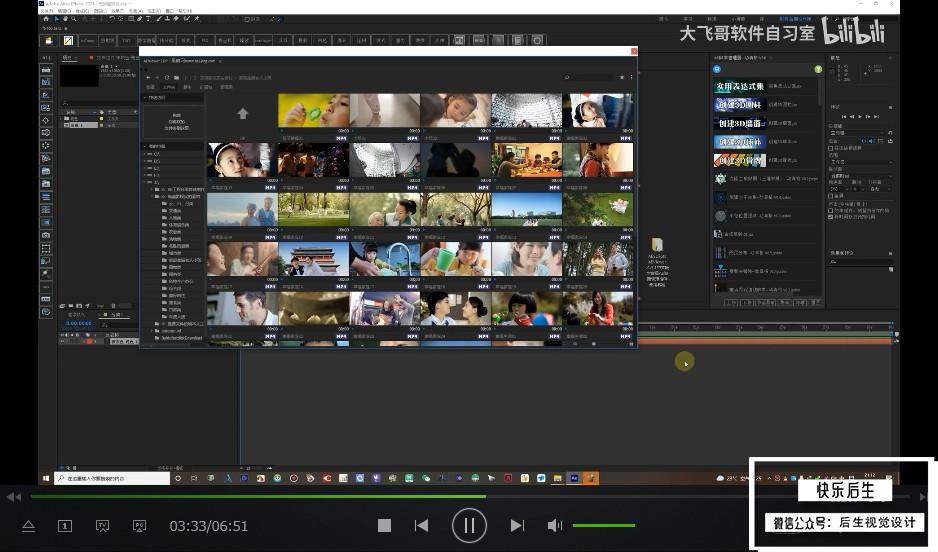Select the Eraser tool
This screenshot has width=938, height=552.
point(175,19)
